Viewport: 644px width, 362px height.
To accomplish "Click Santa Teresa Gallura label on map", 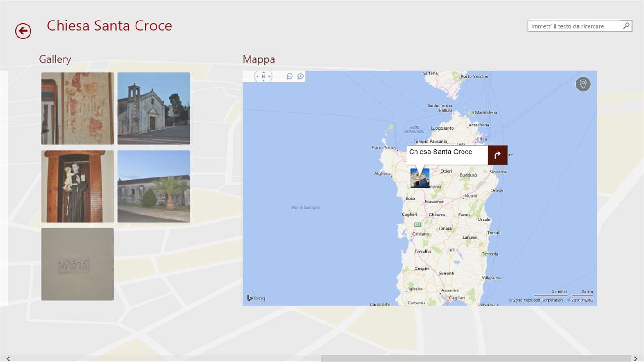I will [440, 108].
